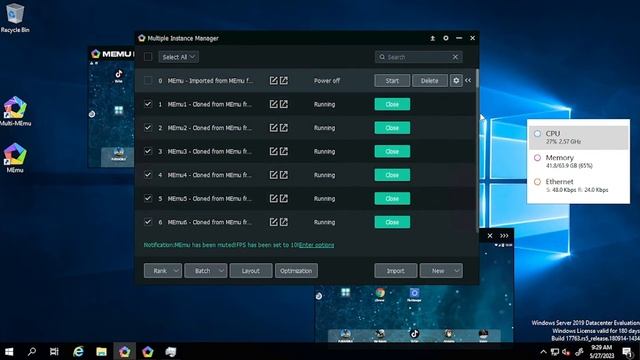Open Multi-MEmu desktop shortcut
The width and height of the screenshot is (640, 360).
(x=15, y=111)
